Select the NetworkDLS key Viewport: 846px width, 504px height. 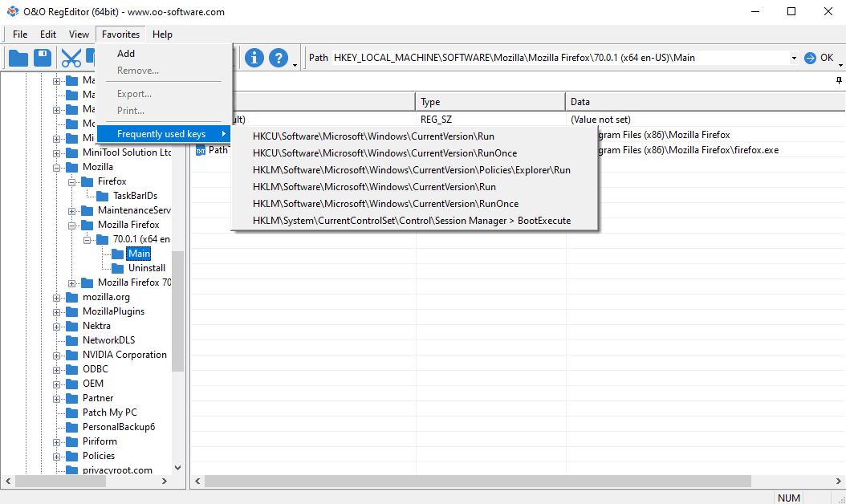(109, 340)
